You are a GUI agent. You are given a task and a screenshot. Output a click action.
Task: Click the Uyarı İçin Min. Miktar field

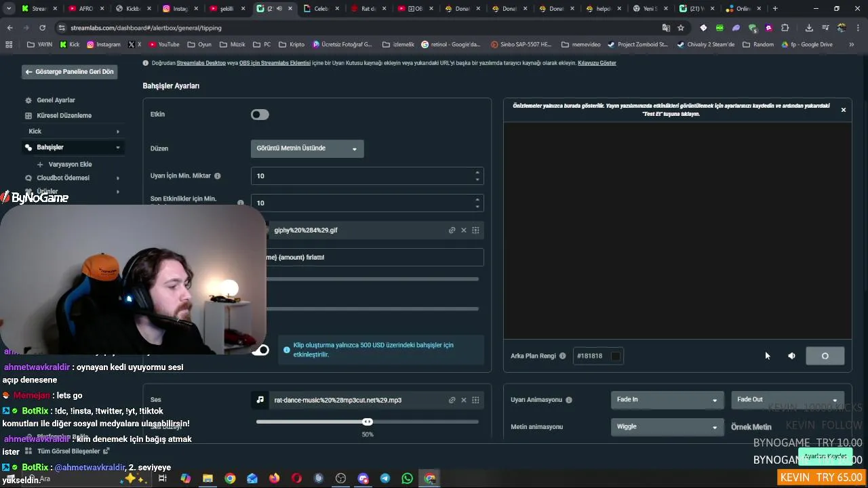pyautogui.click(x=367, y=176)
